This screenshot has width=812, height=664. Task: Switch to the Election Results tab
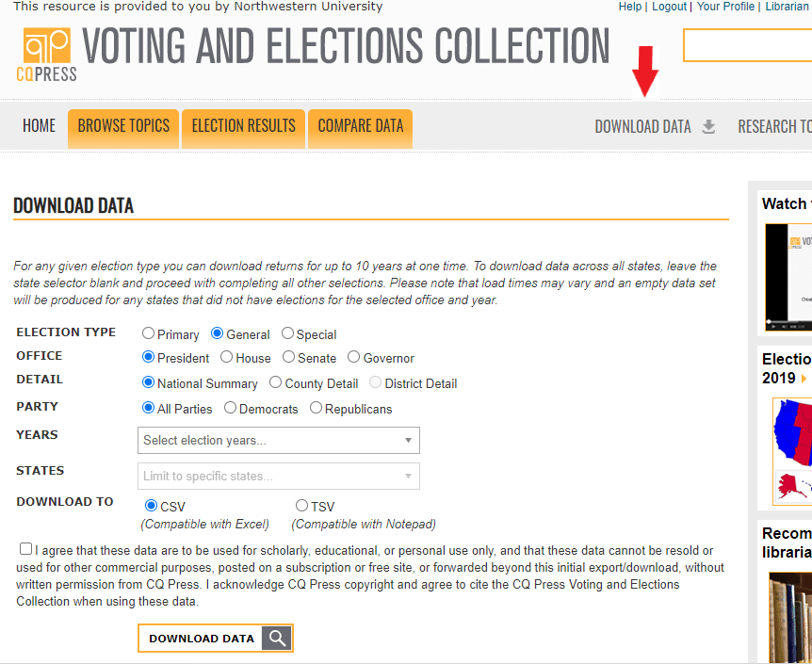coord(243,126)
